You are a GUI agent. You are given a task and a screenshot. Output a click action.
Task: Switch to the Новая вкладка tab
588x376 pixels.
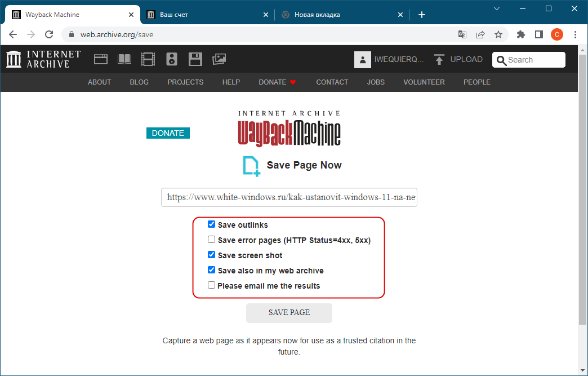pyautogui.click(x=342, y=15)
